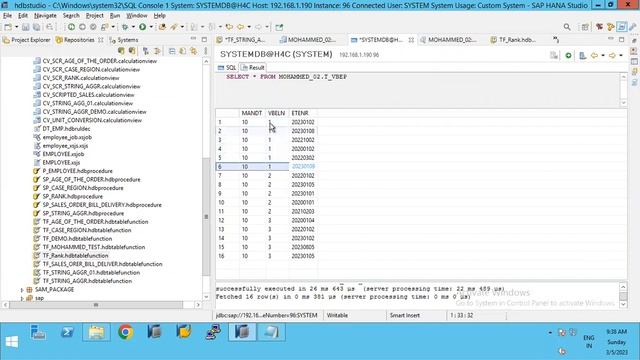The image size is (640, 360).
Task: Click the Repositories horizontal scrollbar thumb
Action: tap(96, 305)
